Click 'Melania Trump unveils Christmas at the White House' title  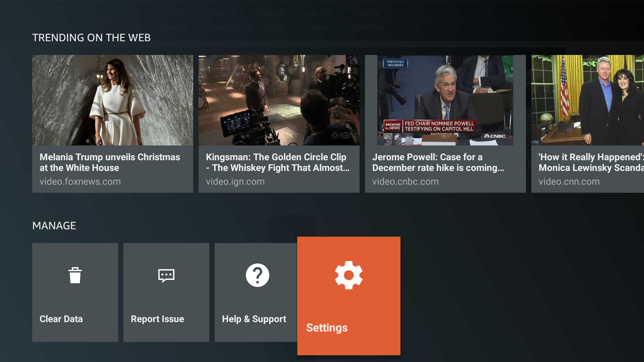pyautogui.click(x=110, y=162)
